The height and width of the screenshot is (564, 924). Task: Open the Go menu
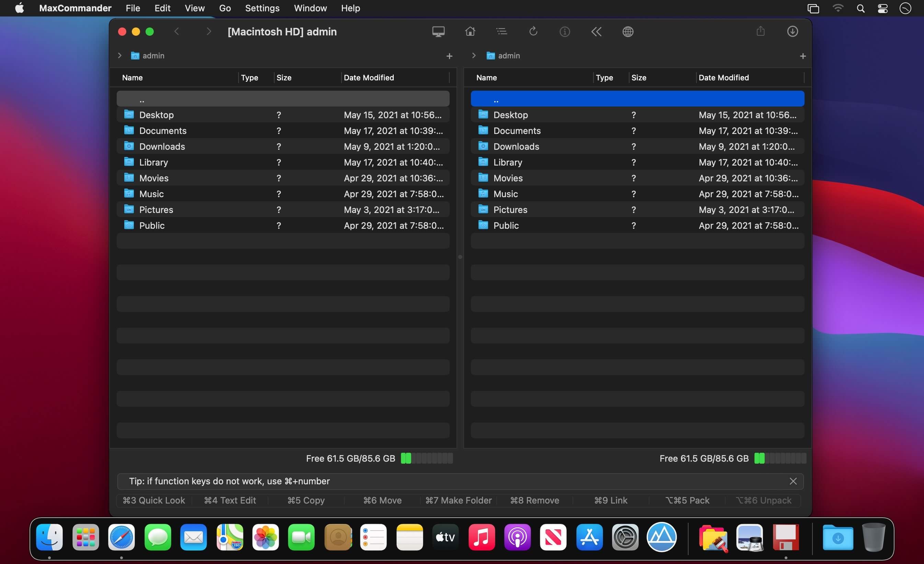tap(224, 8)
